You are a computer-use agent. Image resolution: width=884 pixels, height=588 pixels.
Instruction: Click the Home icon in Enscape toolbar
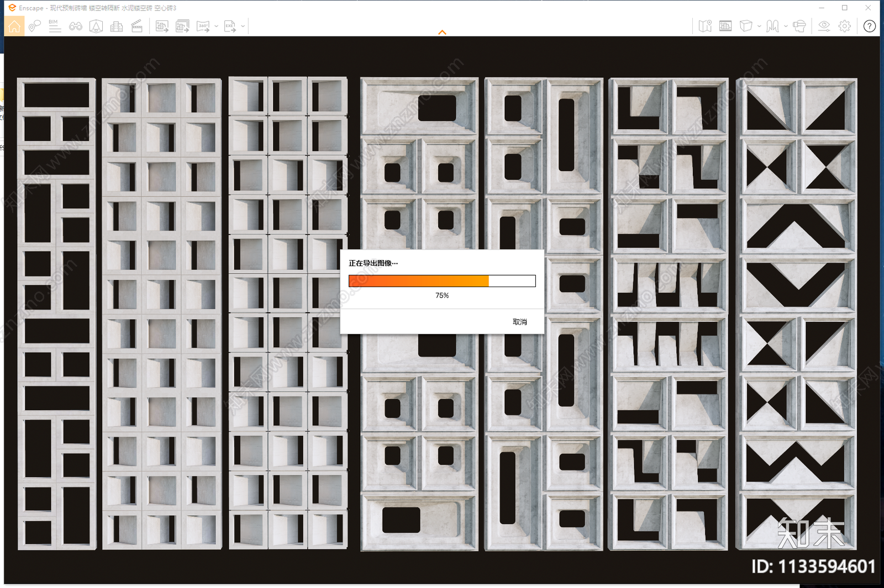(14, 26)
